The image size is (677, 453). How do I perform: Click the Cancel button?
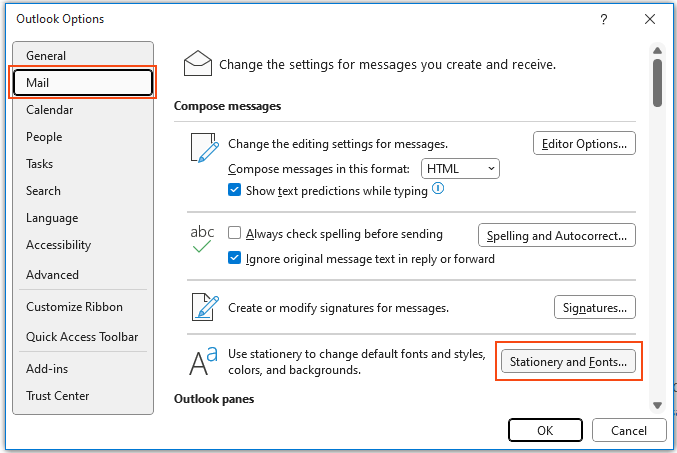click(629, 430)
